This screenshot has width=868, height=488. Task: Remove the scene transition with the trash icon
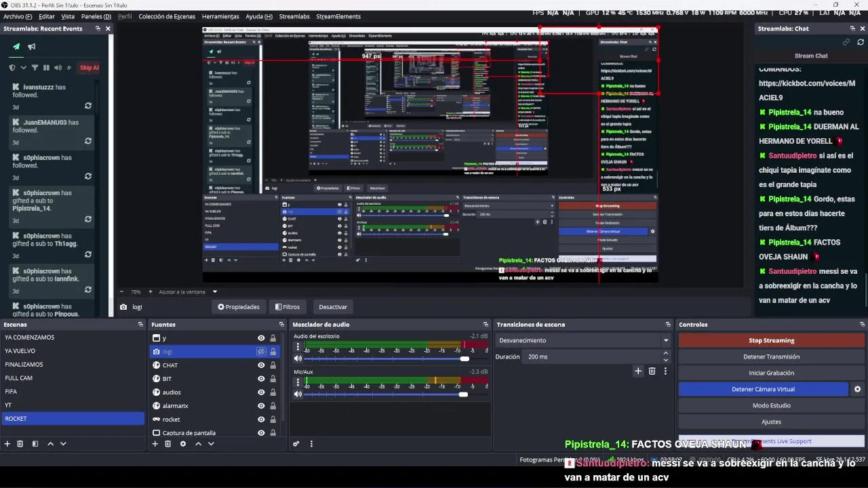click(x=652, y=371)
